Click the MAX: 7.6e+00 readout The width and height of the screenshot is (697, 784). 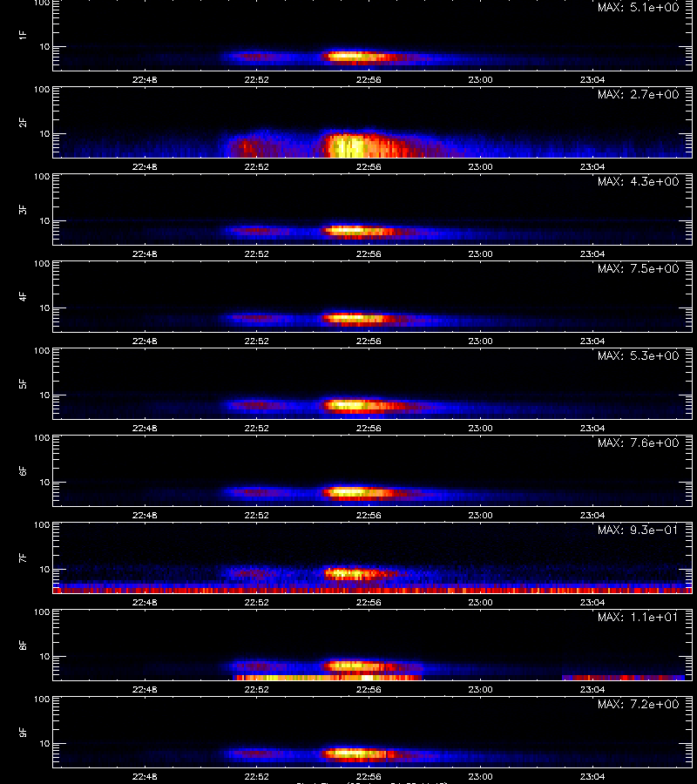click(x=638, y=443)
